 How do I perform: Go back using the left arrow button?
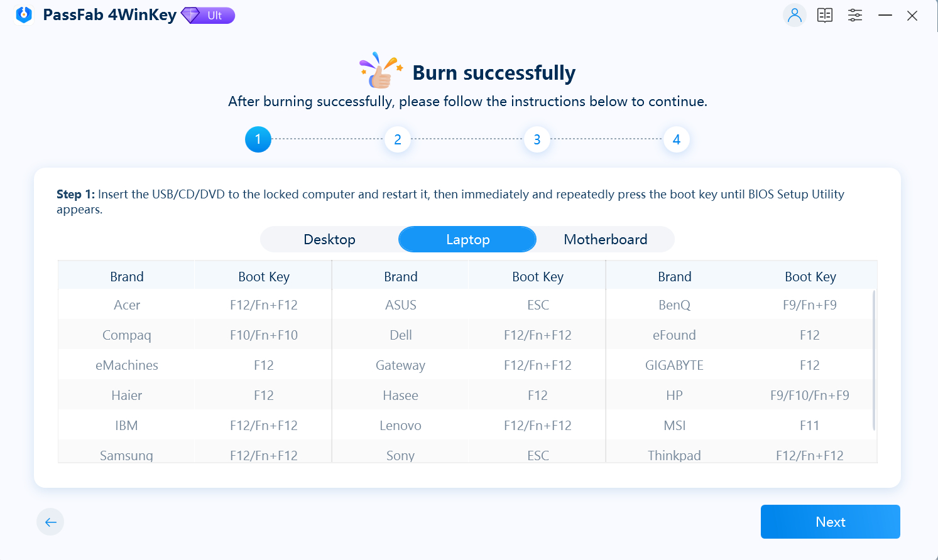pyautogui.click(x=50, y=522)
